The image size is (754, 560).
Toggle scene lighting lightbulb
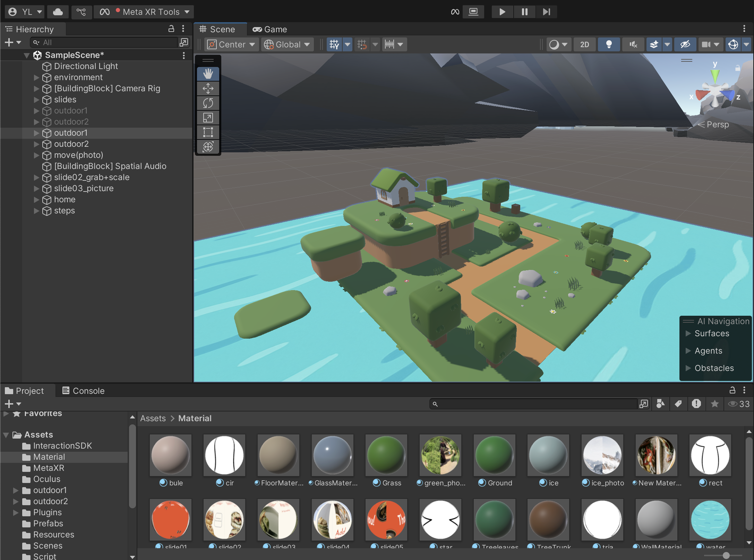coord(608,44)
